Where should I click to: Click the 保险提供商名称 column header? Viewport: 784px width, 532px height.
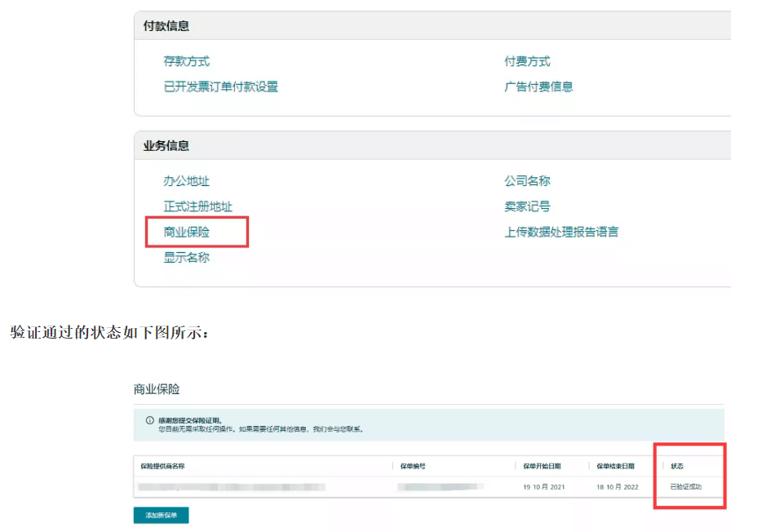(x=162, y=466)
